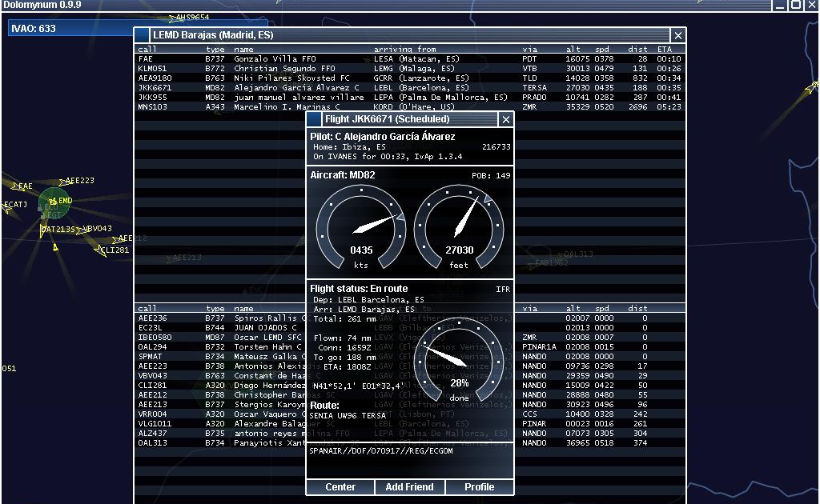Select the SPMAT departure row
820x504 pixels.
click(409, 356)
